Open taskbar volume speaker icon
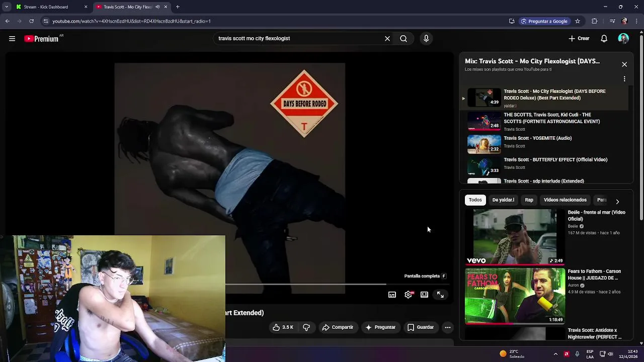Viewport: 644px width, 362px height. [x=610, y=354]
